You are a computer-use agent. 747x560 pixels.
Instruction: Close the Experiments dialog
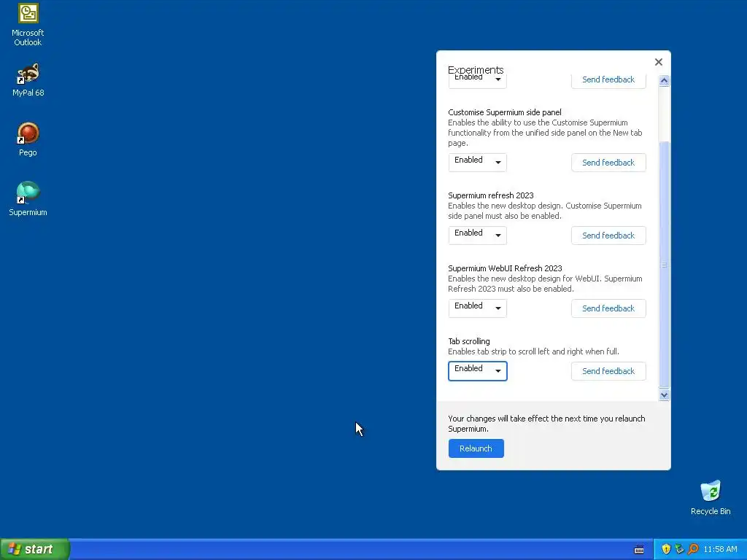click(x=659, y=62)
